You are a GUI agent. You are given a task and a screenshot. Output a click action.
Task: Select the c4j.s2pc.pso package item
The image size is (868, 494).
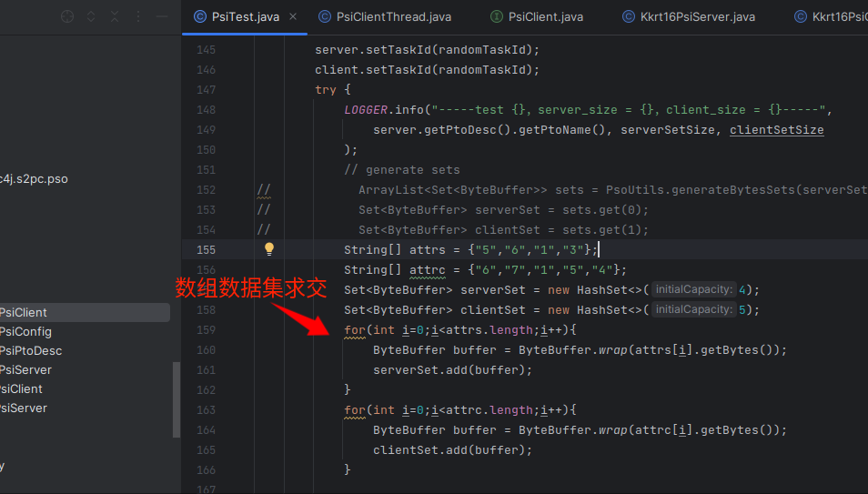coord(34,179)
